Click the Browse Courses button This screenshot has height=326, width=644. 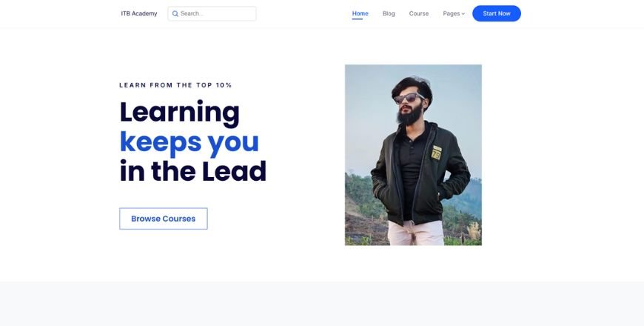(164, 219)
